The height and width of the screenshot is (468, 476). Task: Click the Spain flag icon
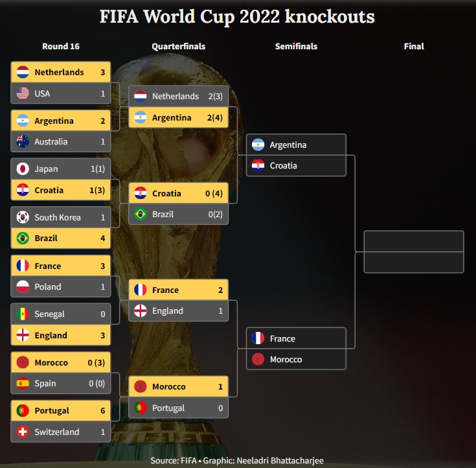click(x=23, y=383)
